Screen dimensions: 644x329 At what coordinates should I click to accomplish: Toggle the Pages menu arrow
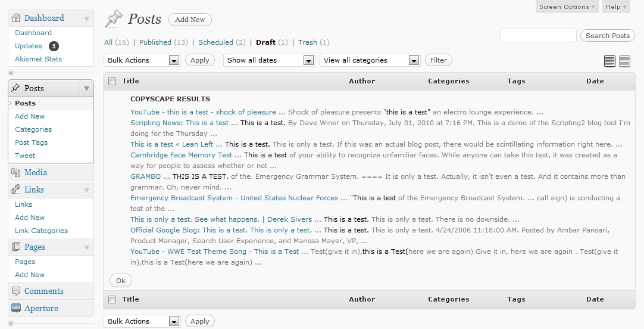pyautogui.click(x=86, y=247)
